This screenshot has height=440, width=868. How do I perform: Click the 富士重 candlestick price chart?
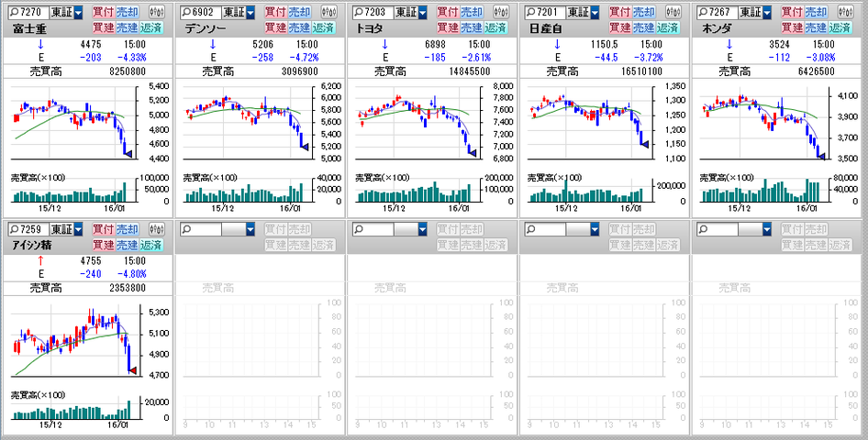[72, 122]
